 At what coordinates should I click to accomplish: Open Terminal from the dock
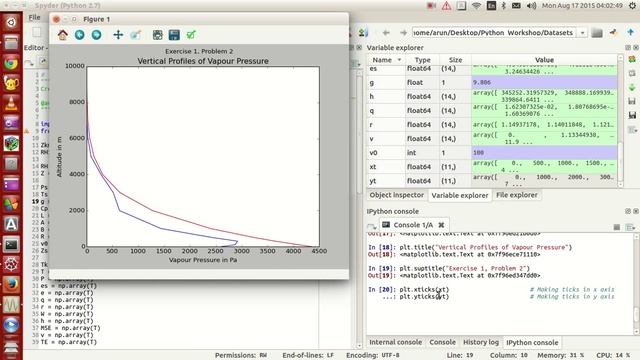11,244
